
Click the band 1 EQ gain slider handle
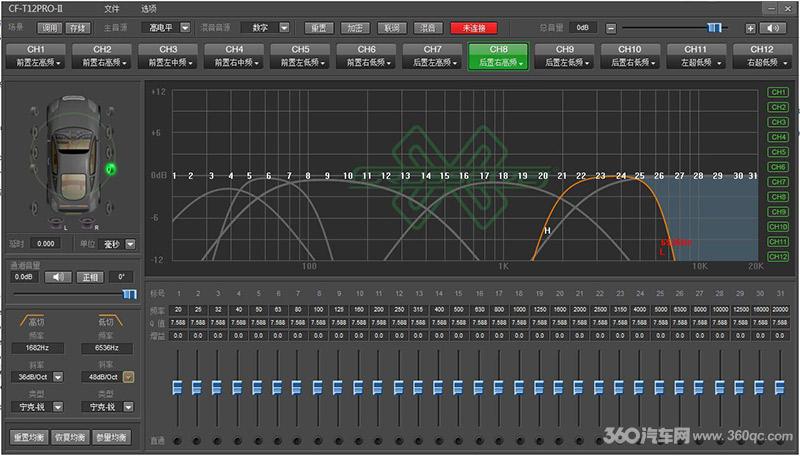[178, 388]
